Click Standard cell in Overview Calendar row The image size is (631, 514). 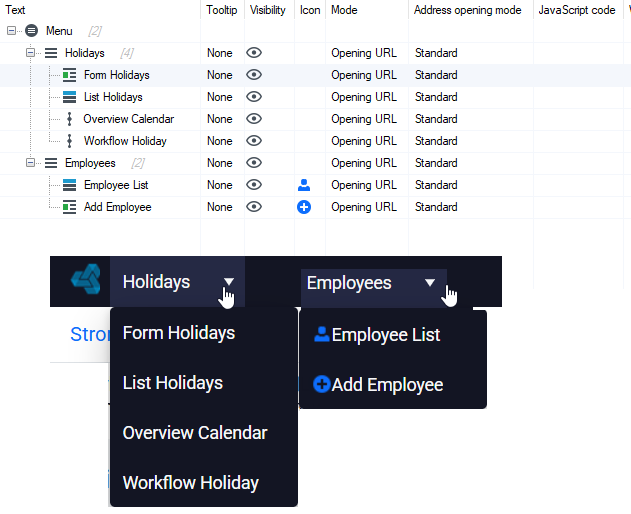pyautogui.click(x=436, y=119)
